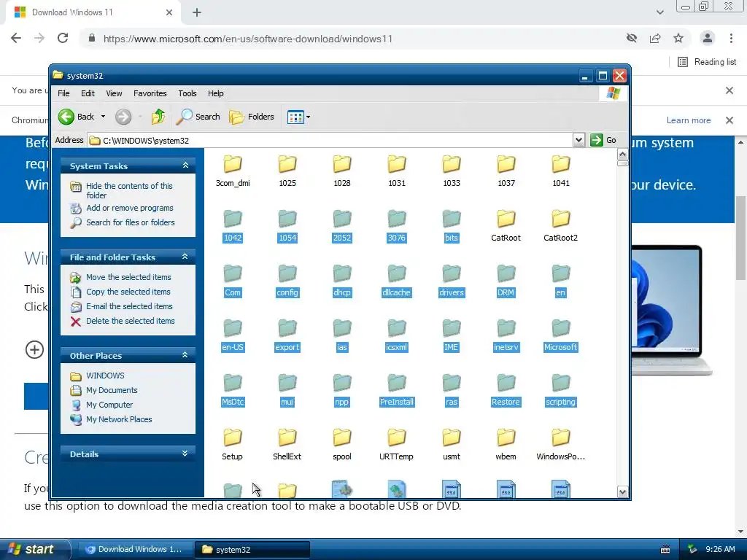Expand the Address bar dropdown

(578, 141)
